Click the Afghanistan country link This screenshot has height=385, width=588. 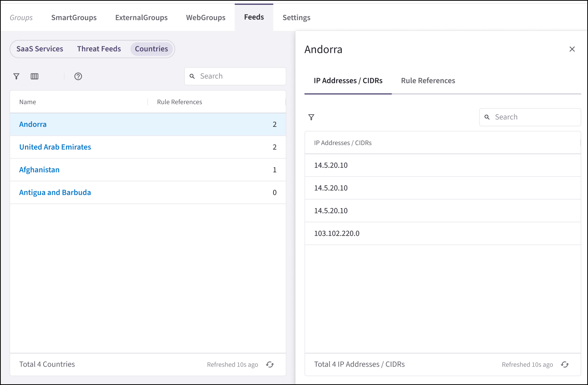39,170
